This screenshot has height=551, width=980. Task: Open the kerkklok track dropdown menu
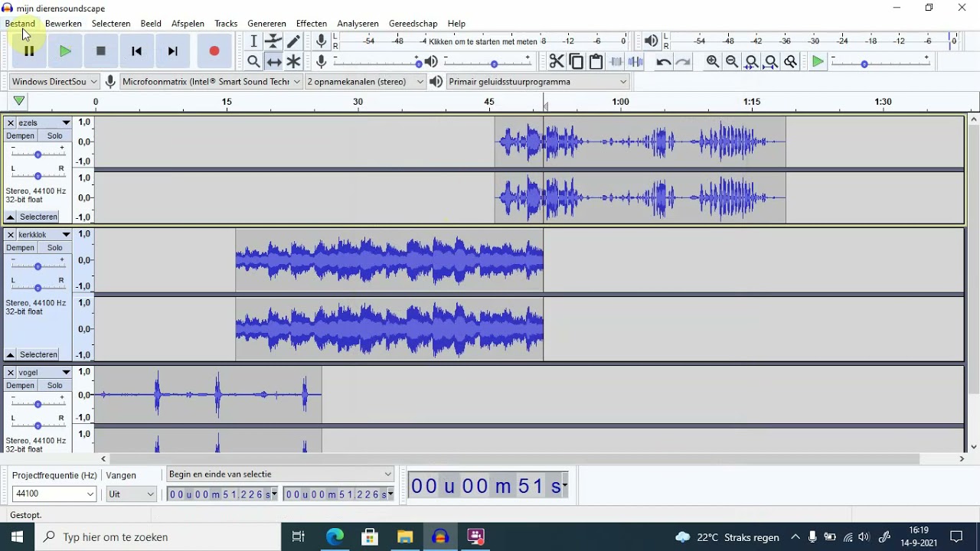click(x=67, y=235)
